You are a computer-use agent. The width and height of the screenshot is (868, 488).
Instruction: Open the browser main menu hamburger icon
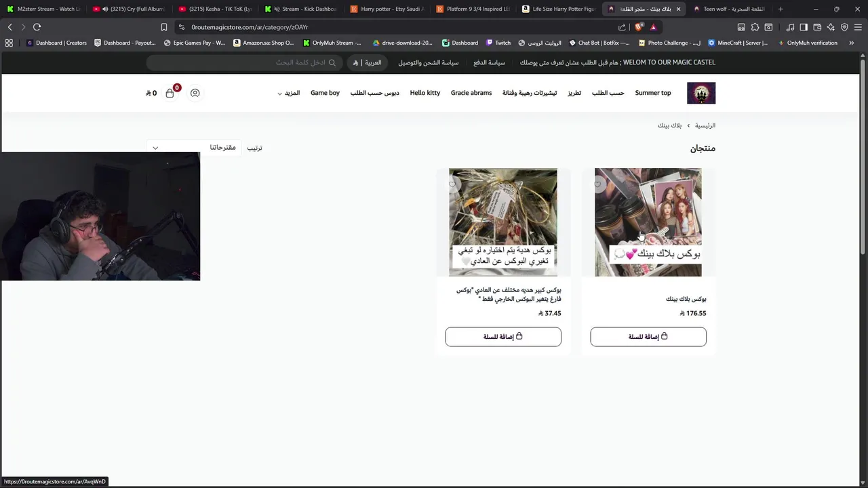(858, 27)
